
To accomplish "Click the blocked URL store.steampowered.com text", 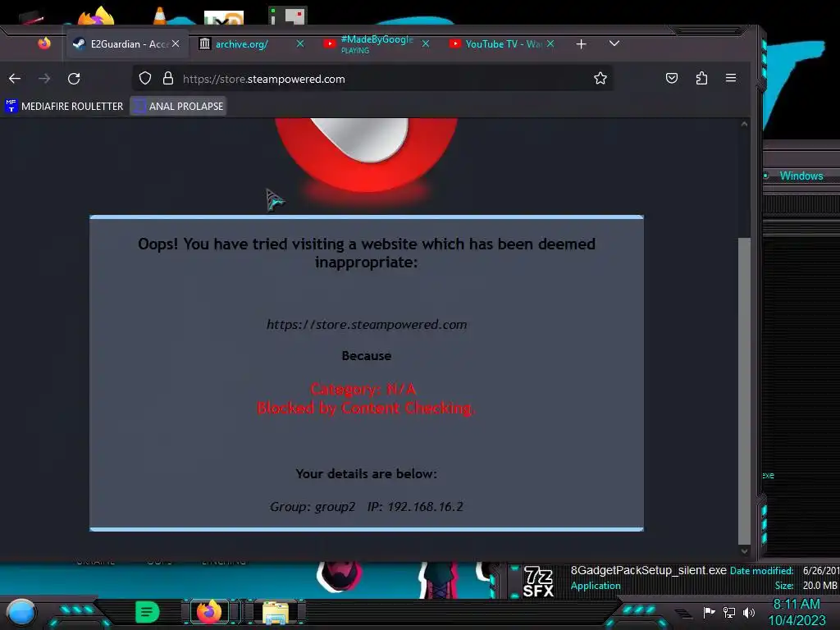I will tap(367, 325).
